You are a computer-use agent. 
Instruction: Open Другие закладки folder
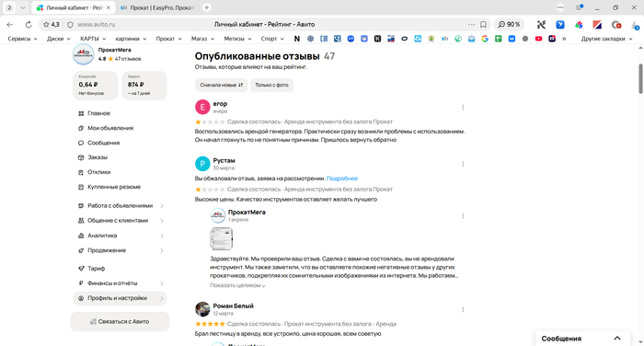(x=606, y=39)
